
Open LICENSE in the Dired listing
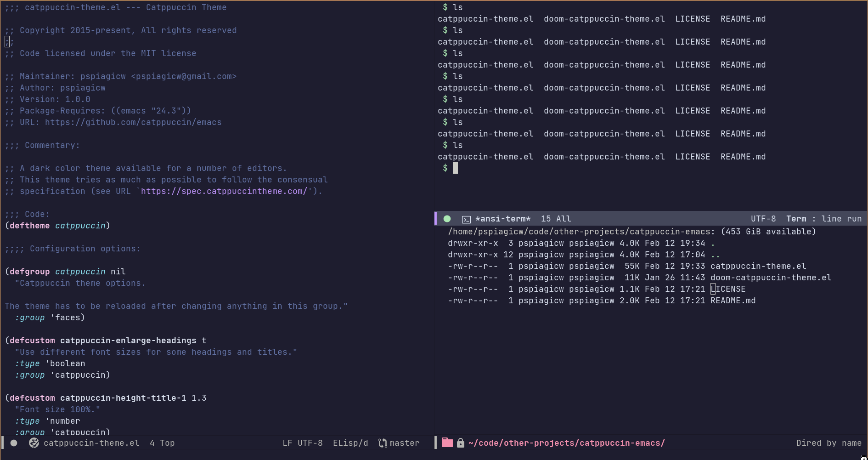click(728, 289)
